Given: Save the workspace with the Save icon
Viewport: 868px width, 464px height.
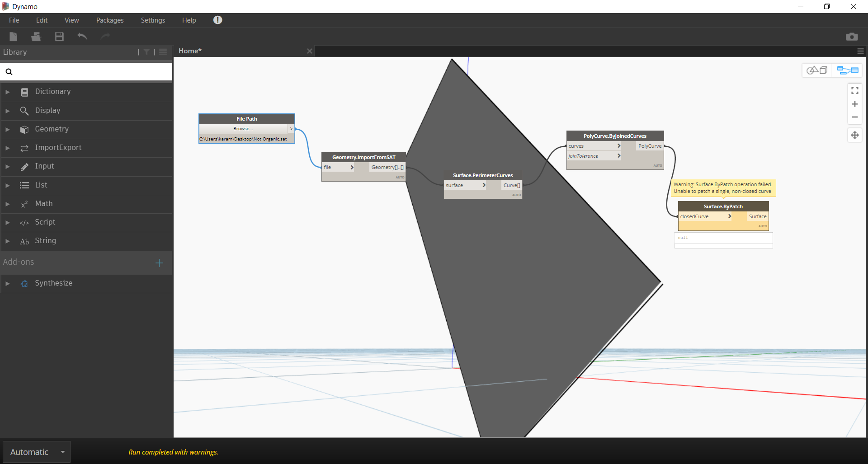Looking at the screenshot, I should pos(59,37).
